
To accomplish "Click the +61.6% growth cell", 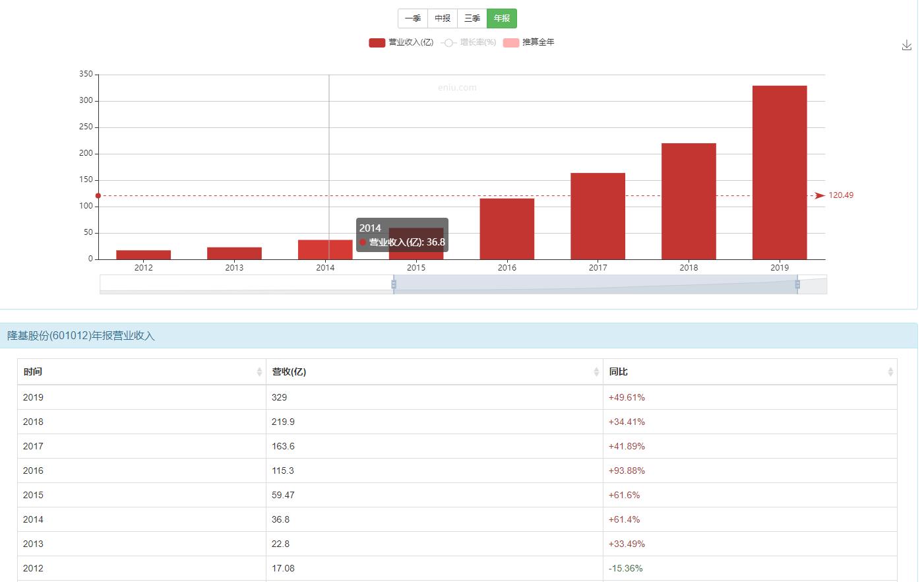I will (750, 495).
